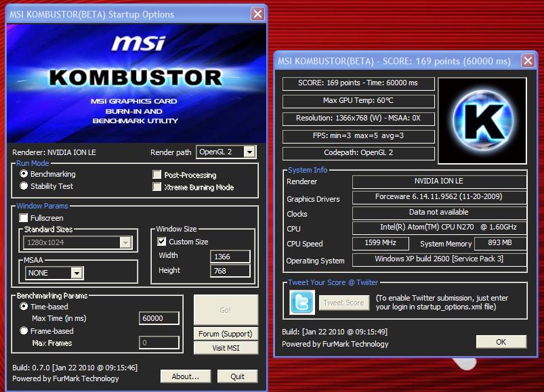This screenshot has height=392, width=544.
Task: Click Clocks 'Data not available' value
Action: [439, 213]
